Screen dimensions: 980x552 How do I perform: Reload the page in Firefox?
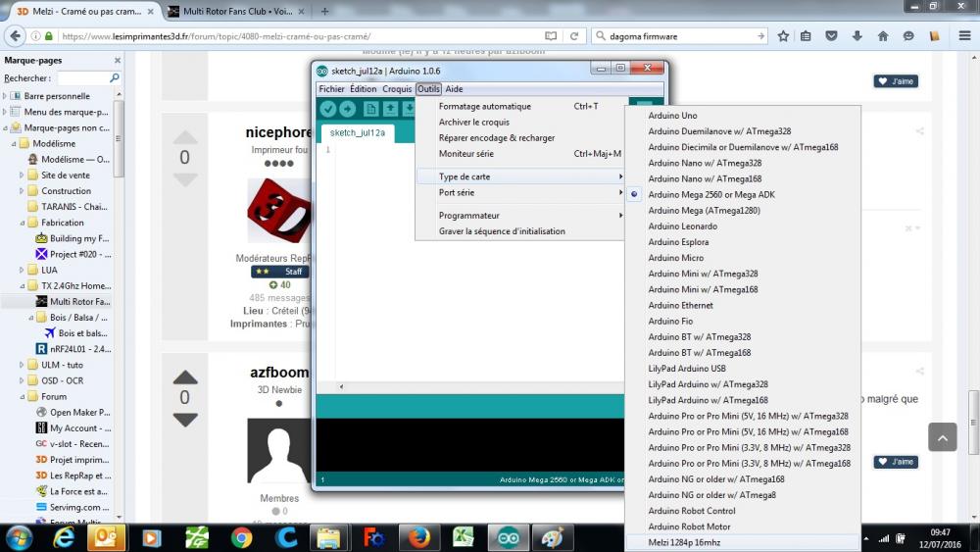[x=573, y=36]
